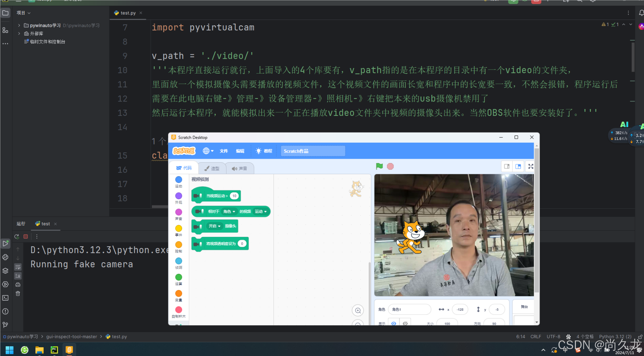Open the Python Console tool window
This screenshot has height=356, width=644.
5,257
